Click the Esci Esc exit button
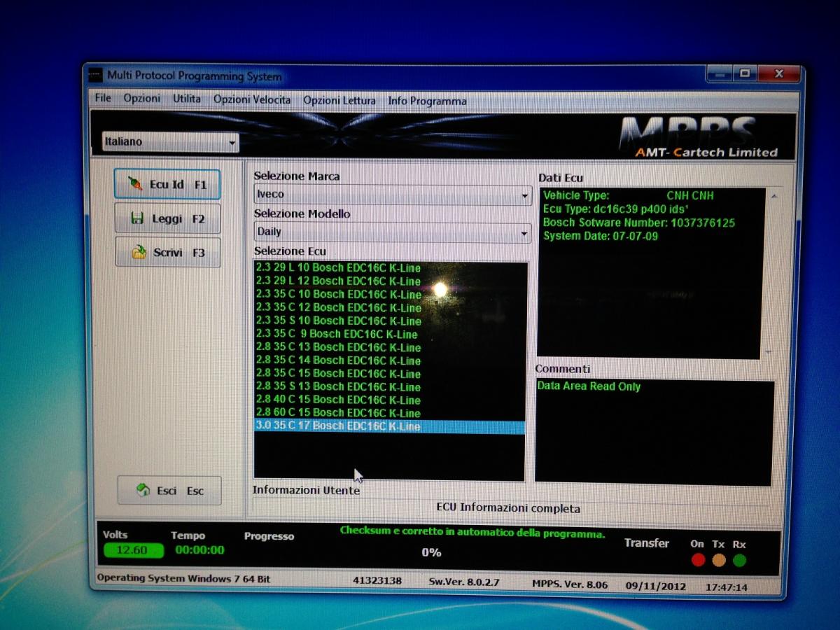The height and width of the screenshot is (630, 840). (x=169, y=491)
